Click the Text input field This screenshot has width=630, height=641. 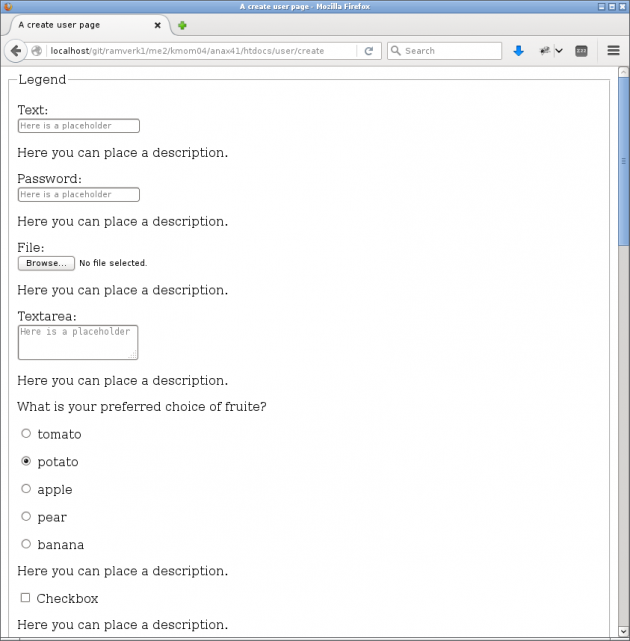tap(78, 126)
